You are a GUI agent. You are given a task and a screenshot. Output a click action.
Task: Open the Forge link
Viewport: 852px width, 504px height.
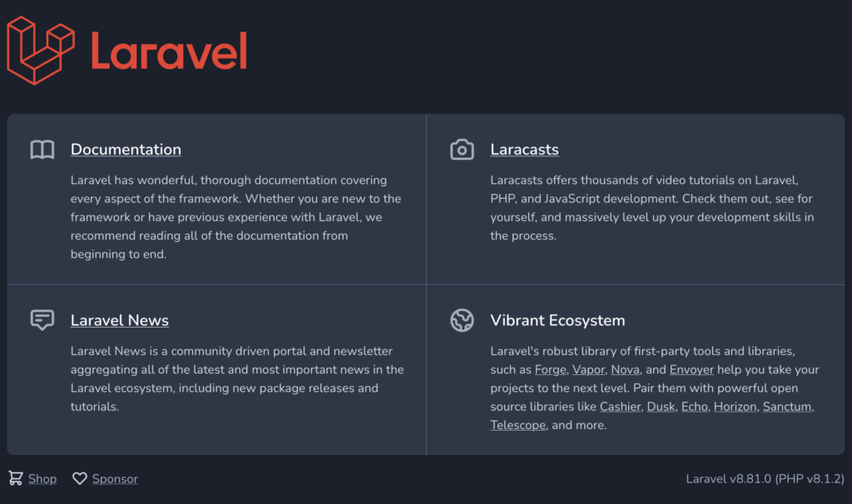[551, 370]
